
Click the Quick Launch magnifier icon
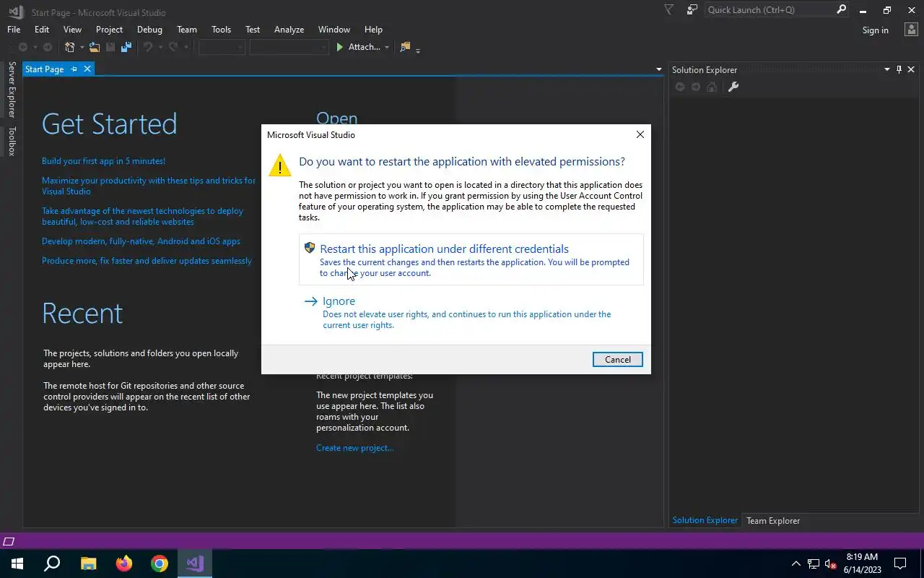(841, 9)
